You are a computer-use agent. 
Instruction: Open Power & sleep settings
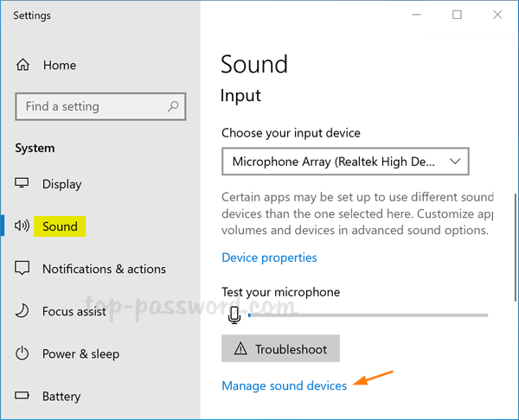[80, 353]
